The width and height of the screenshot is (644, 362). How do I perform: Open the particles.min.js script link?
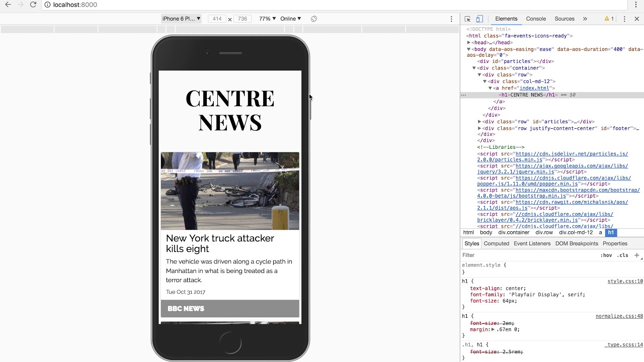click(552, 157)
